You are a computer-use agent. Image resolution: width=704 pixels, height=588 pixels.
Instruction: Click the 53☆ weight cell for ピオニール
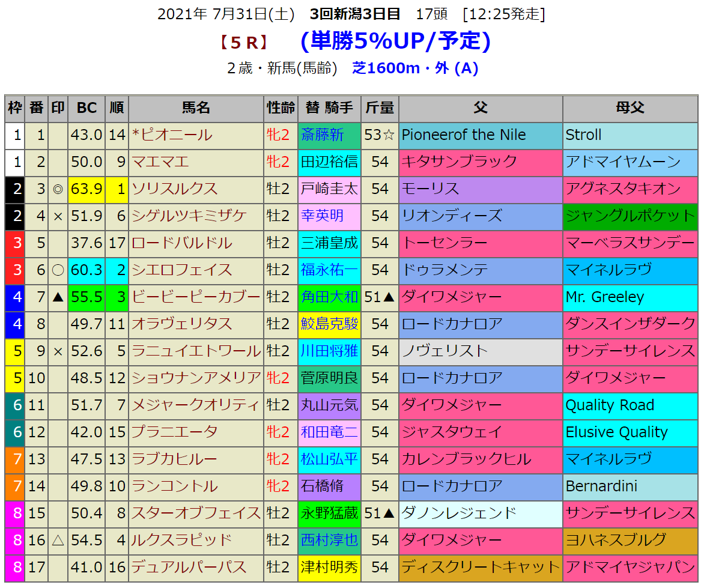pyautogui.click(x=380, y=135)
